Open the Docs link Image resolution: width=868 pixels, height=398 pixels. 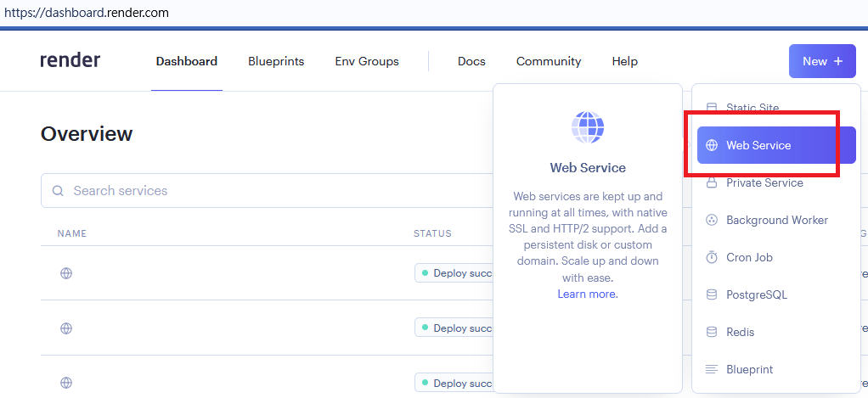471,61
